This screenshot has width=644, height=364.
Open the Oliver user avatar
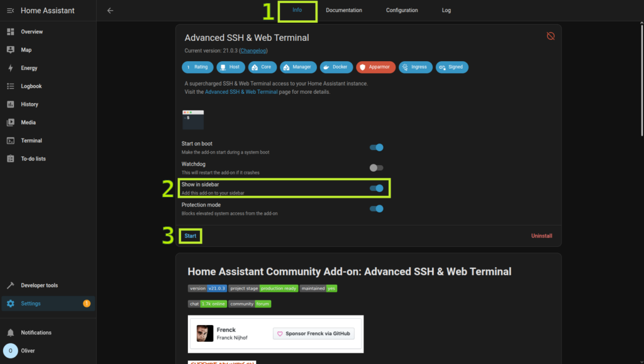coord(10,351)
